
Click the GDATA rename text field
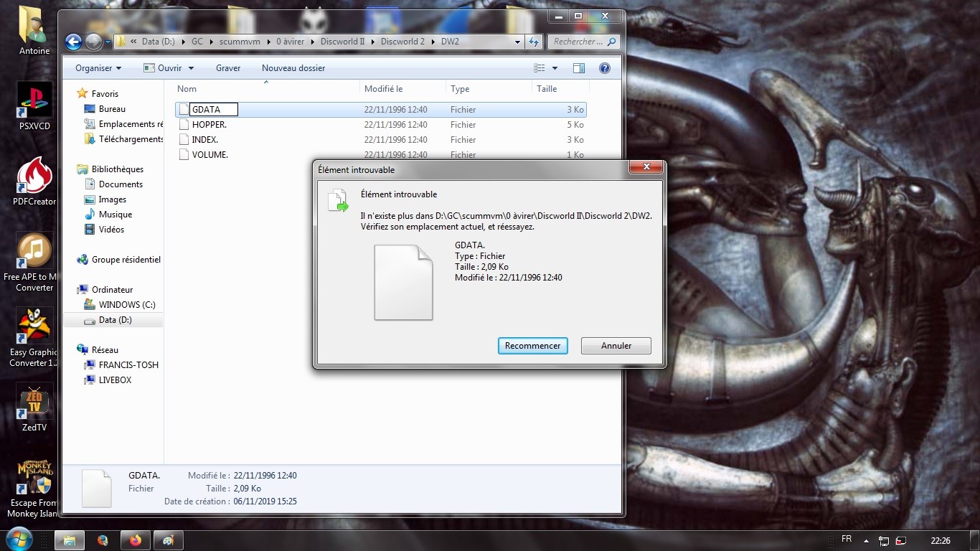click(213, 110)
